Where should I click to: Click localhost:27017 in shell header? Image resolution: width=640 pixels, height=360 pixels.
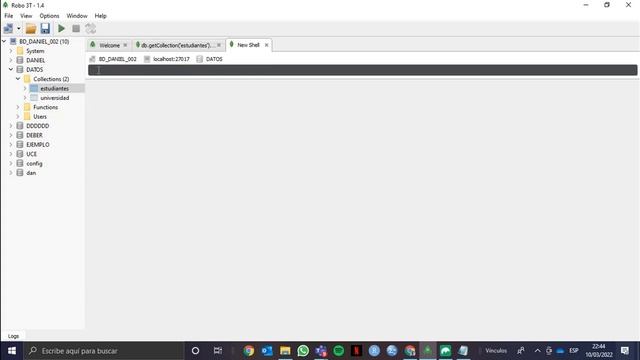pyautogui.click(x=171, y=59)
